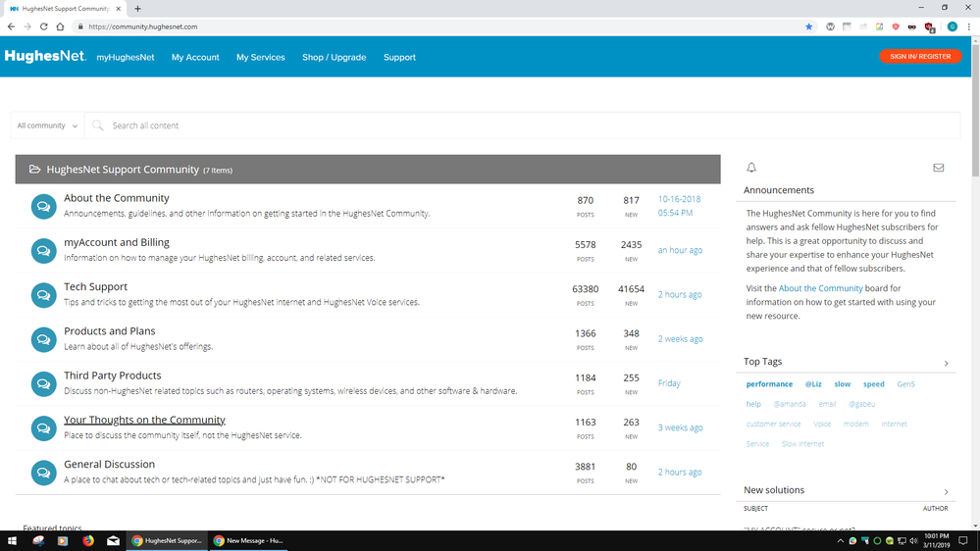The width and height of the screenshot is (980, 551).
Task: Expand the All community dropdown
Action: (47, 125)
